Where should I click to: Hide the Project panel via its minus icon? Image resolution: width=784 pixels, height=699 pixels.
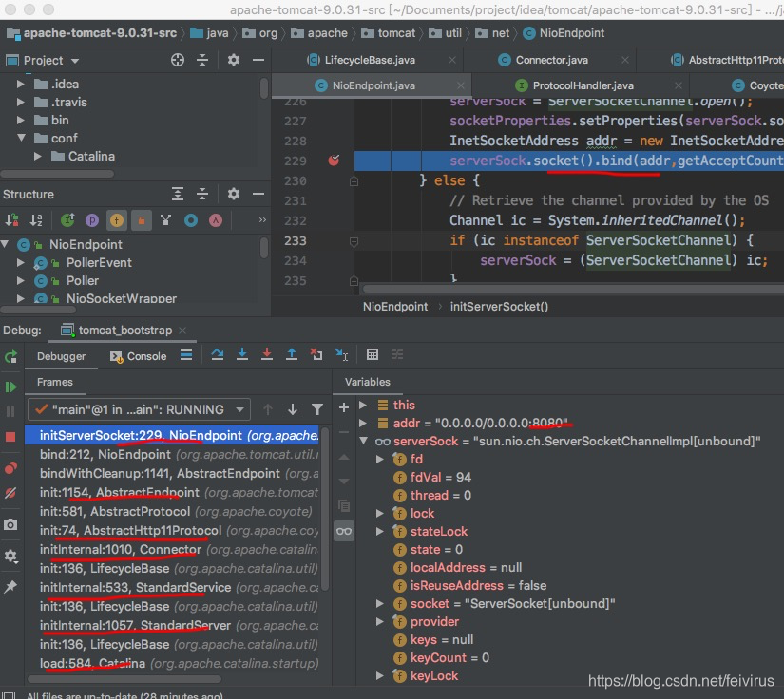click(258, 61)
